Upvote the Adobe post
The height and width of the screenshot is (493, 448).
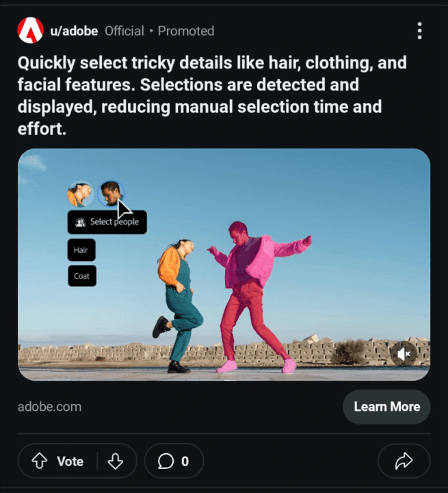coord(40,462)
